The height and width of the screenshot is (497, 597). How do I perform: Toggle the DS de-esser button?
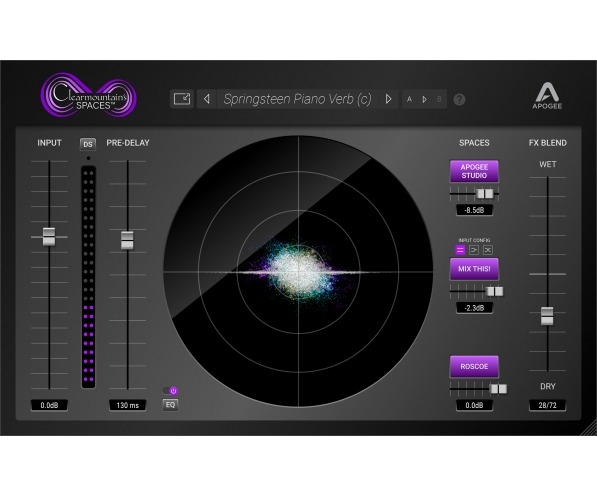tap(88, 144)
